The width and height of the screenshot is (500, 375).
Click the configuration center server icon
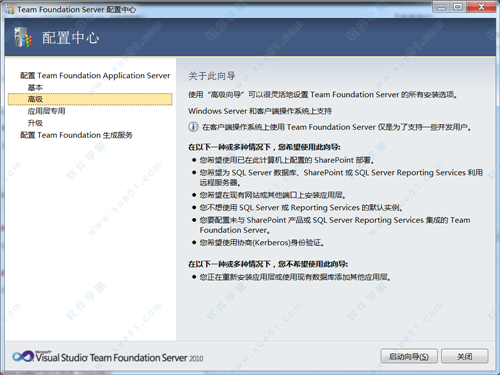pos(23,37)
